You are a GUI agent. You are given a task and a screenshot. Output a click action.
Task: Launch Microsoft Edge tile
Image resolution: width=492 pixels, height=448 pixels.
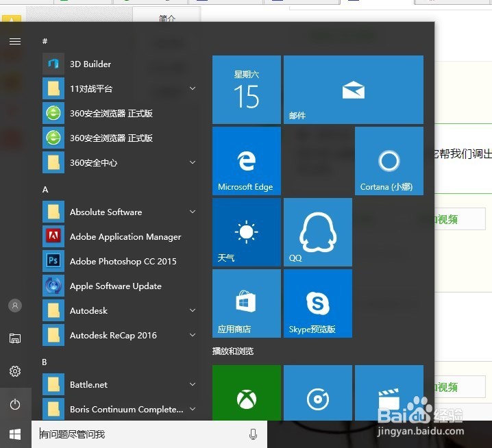click(x=247, y=161)
